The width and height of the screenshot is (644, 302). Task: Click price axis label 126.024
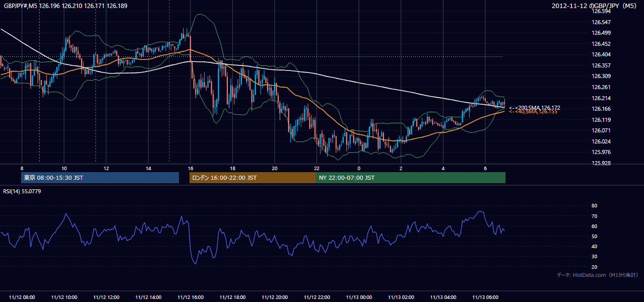point(601,141)
